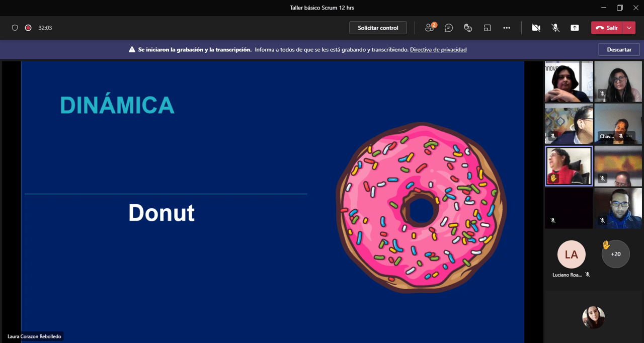Open the options ellipsis on Chav's video tile

click(629, 136)
